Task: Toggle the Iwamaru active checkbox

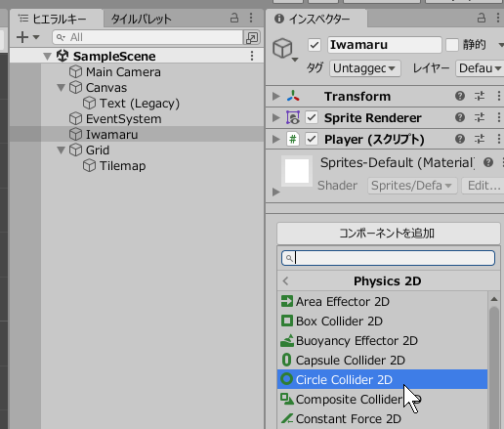Action: (315, 45)
